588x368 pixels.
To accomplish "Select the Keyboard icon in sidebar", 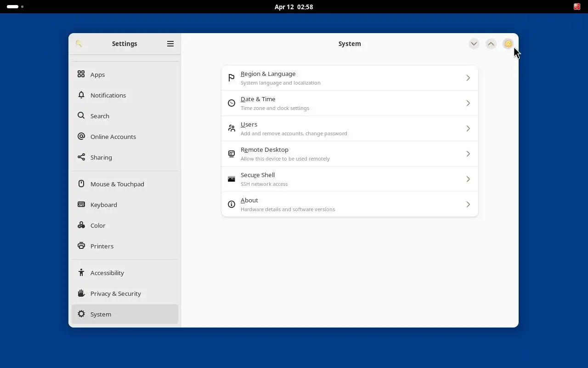I will point(81,204).
